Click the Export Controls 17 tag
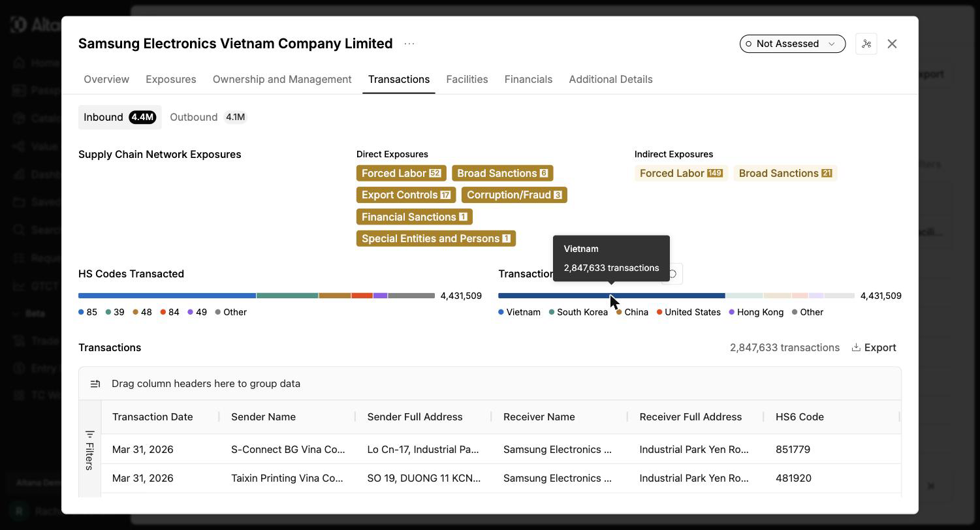Viewport: 980px width, 530px height. click(406, 195)
